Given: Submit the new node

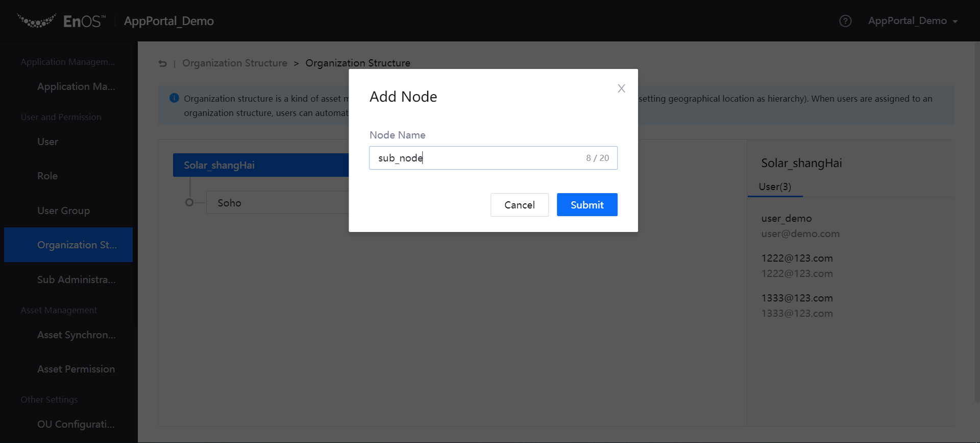Looking at the screenshot, I should tap(587, 205).
